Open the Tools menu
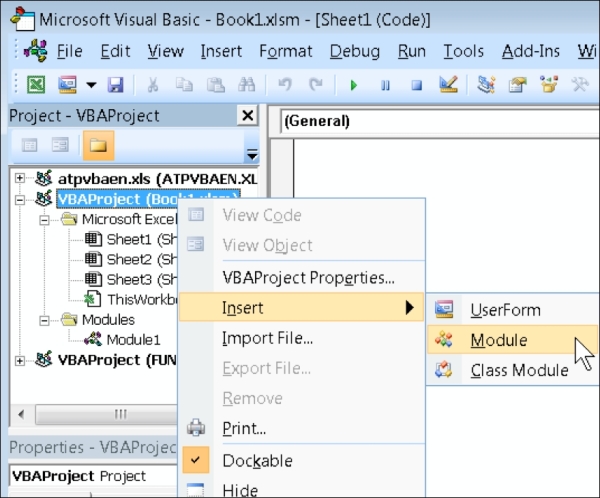The image size is (600, 498). (x=464, y=51)
